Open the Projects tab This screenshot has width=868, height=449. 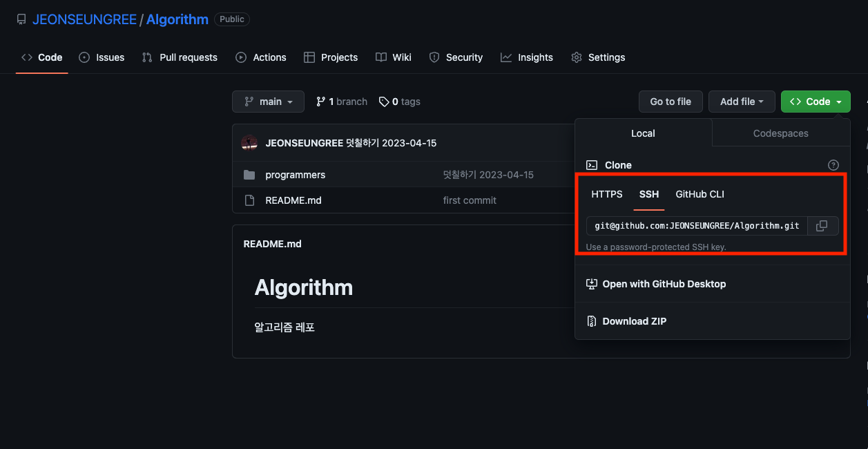tap(331, 57)
